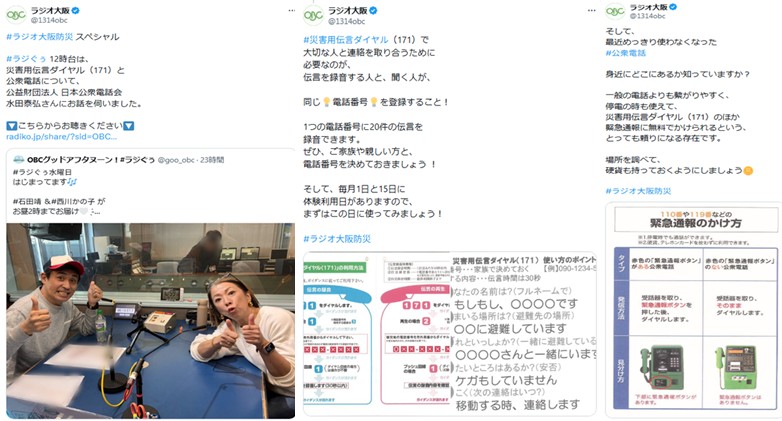The height and width of the screenshot is (421, 782).
Task: Click the verified badge in the first tweet
Action: pos(75,10)
